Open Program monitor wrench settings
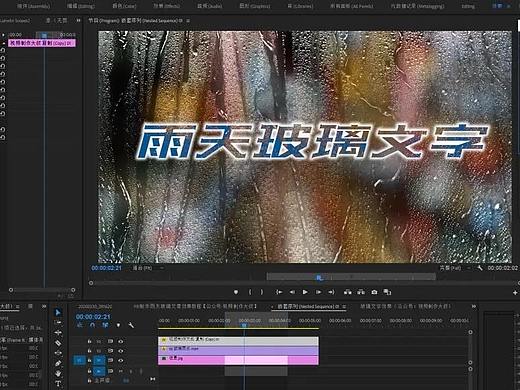 480,268
